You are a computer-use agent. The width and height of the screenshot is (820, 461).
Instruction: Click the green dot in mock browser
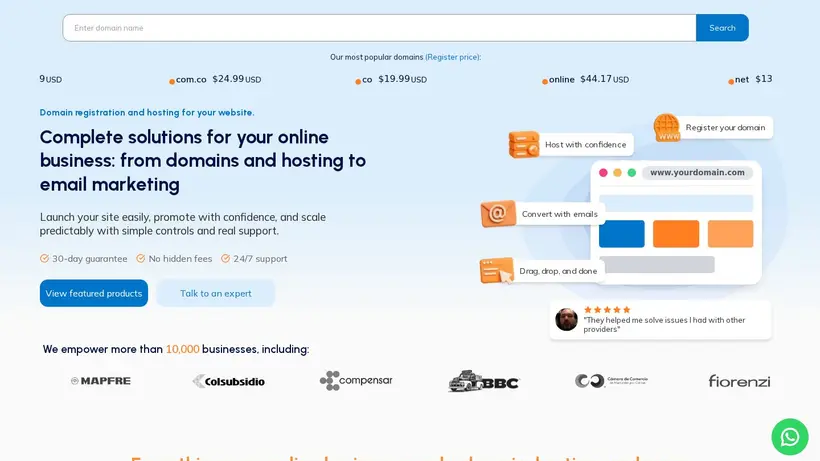[x=632, y=172]
